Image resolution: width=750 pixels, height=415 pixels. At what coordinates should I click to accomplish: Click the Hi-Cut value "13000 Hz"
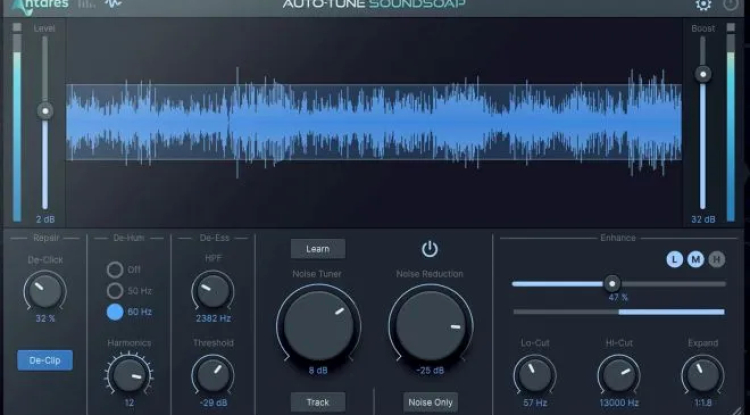619,403
